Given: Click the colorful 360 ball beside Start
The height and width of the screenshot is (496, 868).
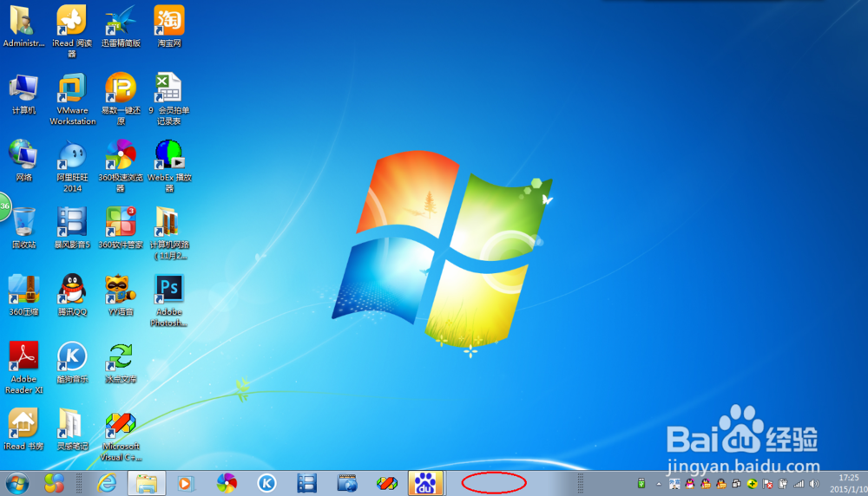Looking at the screenshot, I should [x=54, y=484].
